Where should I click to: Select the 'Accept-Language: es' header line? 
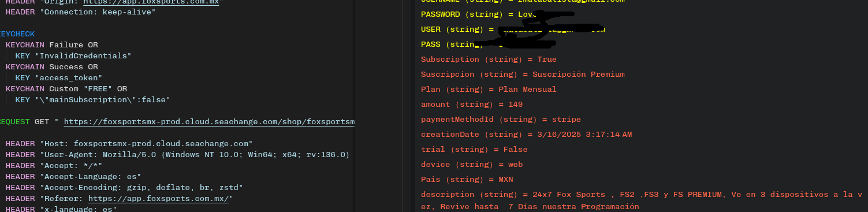73,177
